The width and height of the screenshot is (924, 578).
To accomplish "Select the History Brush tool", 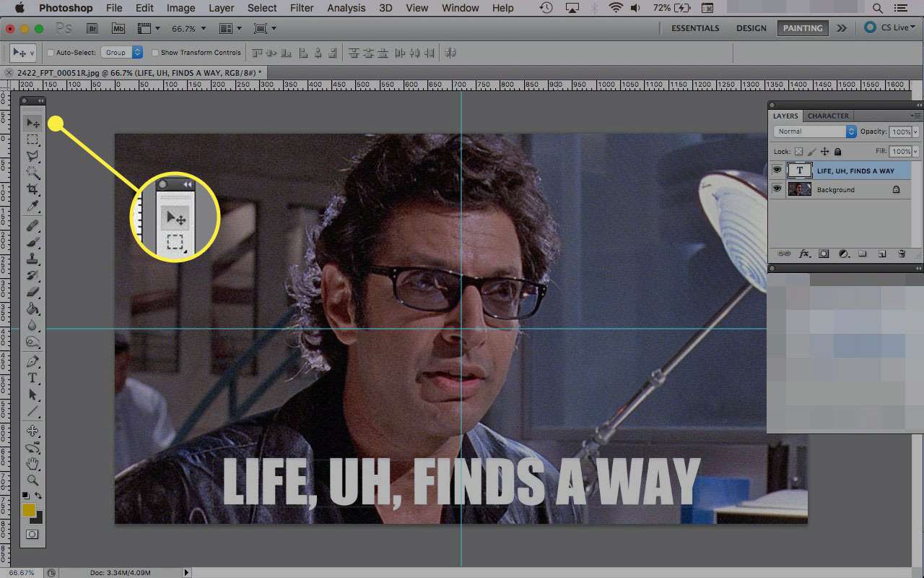I will (x=33, y=276).
